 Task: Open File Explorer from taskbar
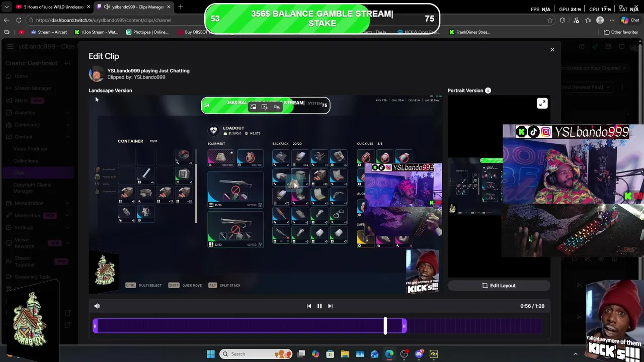point(345,354)
